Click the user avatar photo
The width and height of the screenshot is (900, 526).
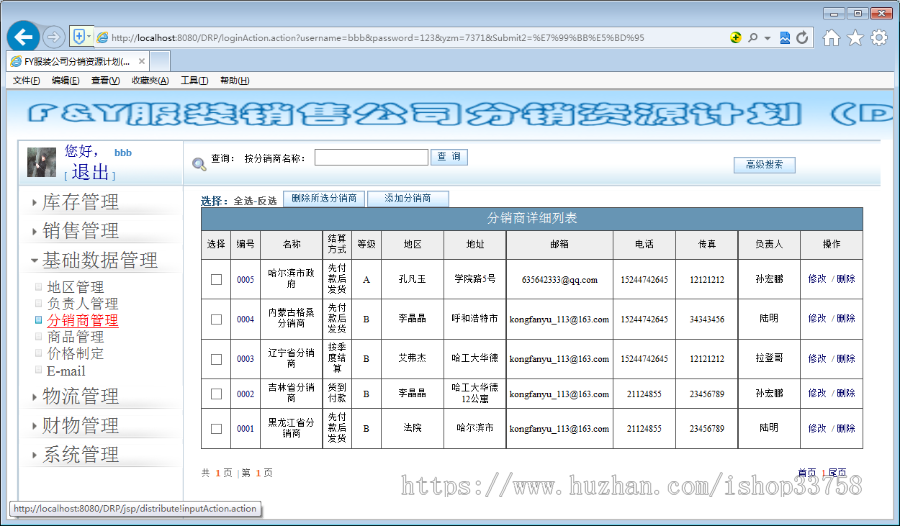pos(41,162)
